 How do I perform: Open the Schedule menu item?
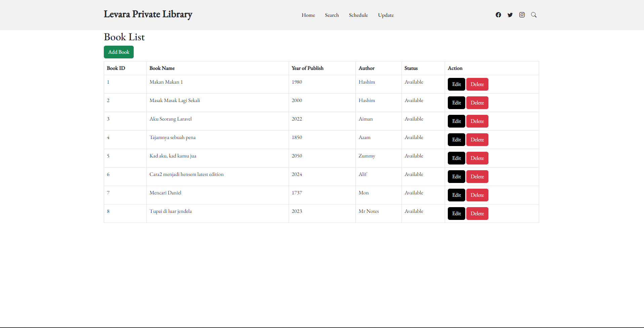[358, 15]
